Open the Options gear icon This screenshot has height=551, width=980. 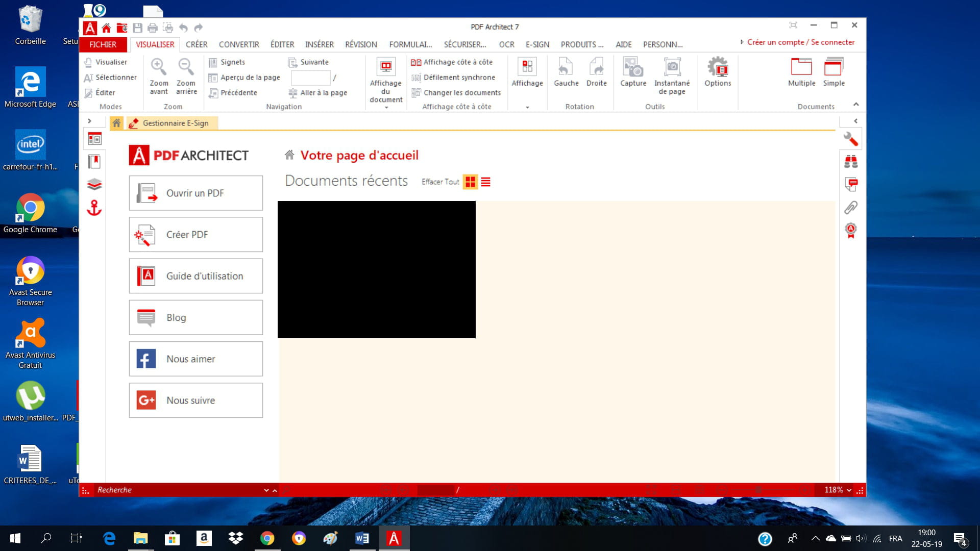coord(718,67)
